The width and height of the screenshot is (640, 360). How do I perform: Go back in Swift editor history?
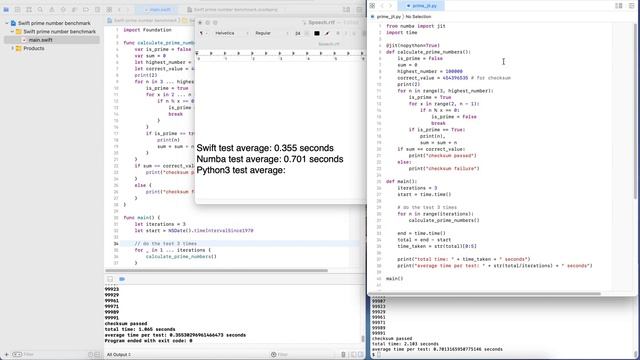(119, 9)
